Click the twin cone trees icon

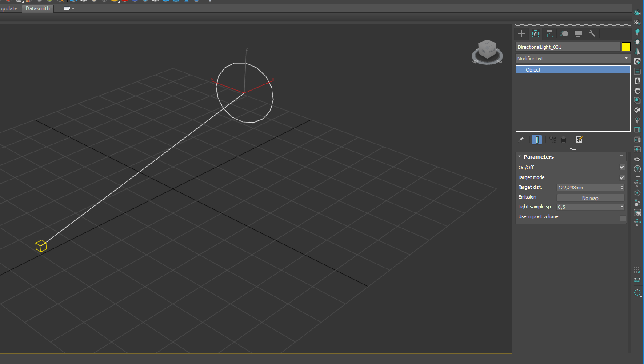click(637, 52)
